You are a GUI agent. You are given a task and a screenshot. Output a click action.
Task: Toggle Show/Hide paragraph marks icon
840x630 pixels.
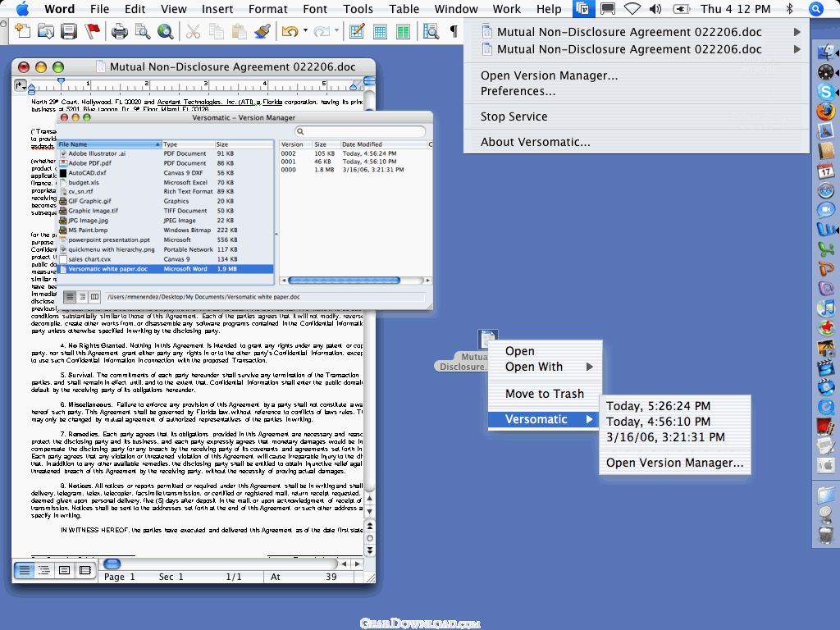[453, 32]
